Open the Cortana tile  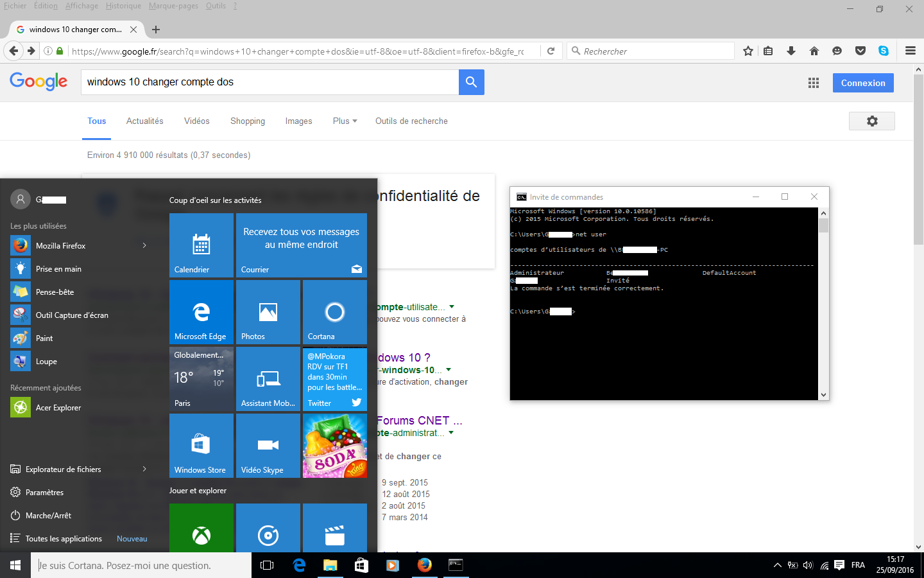(335, 312)
